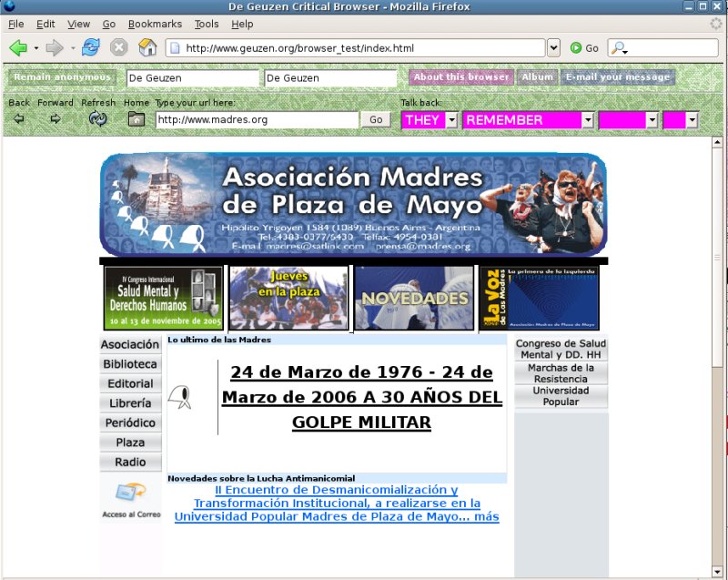728x580 pixels.
Task: Click the Type your url here field
Action: (257, 120)
